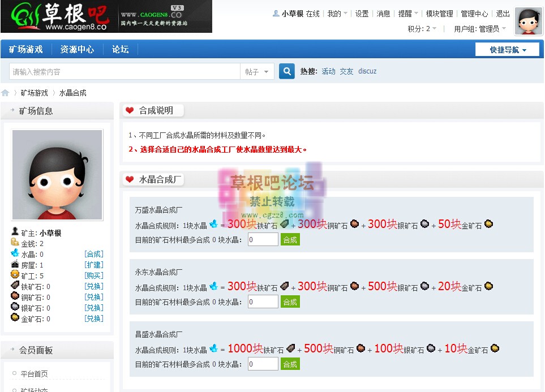Screen dimensions: 545x392
Task: Click the crystal amount input field of 昌盛水晶合成厂
Action: point(262,364)
